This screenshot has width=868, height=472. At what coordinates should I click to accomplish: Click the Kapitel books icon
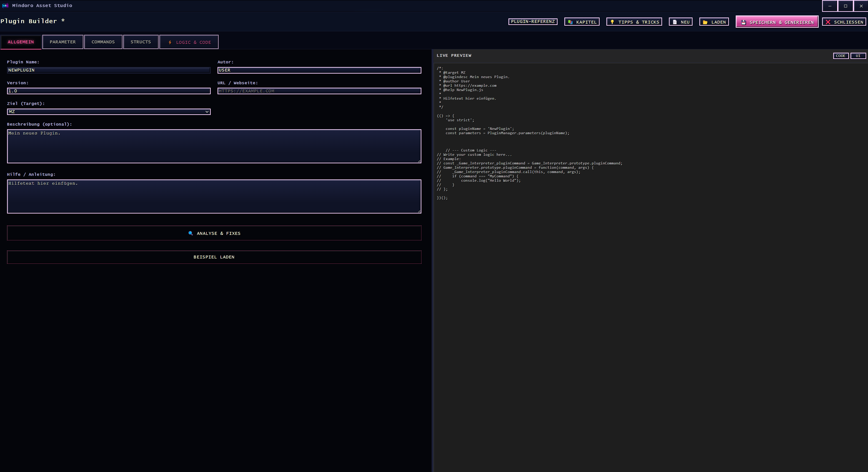[x=570, y=22]
